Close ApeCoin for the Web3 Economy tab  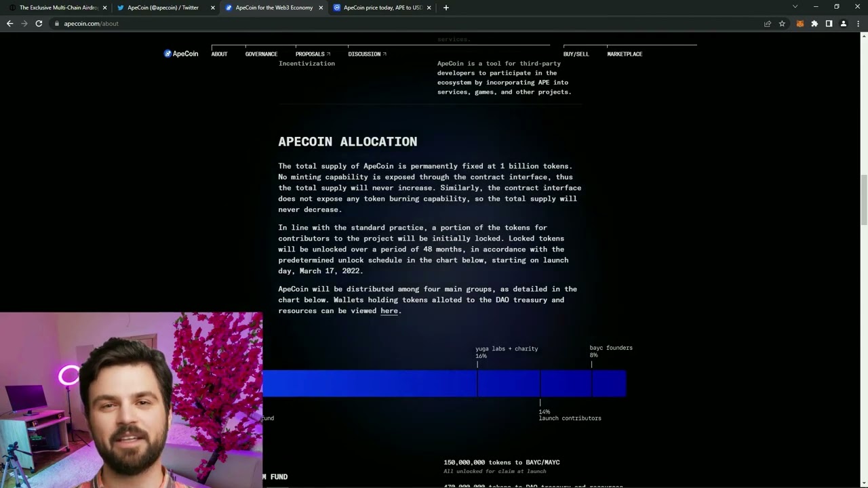click(321, 7)
